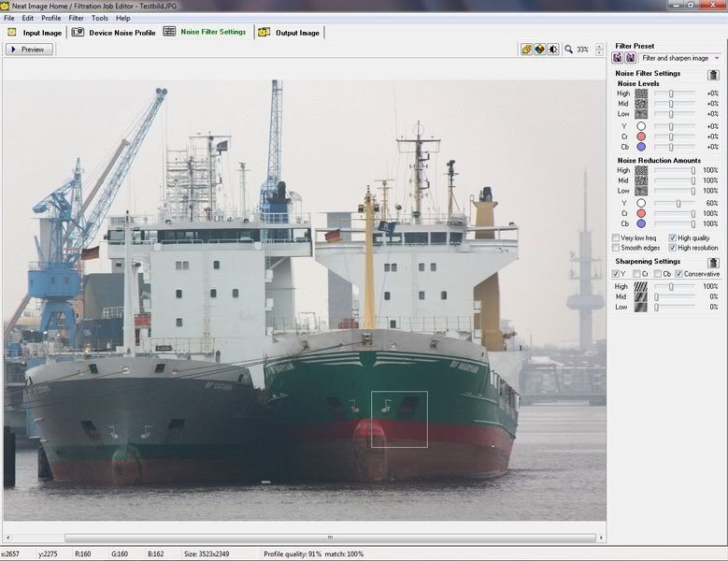Image resolution: width=728 pixels, height=561 pixels.
Task: Click the brightness toolbar icon
Action: [x=553, y=50]
